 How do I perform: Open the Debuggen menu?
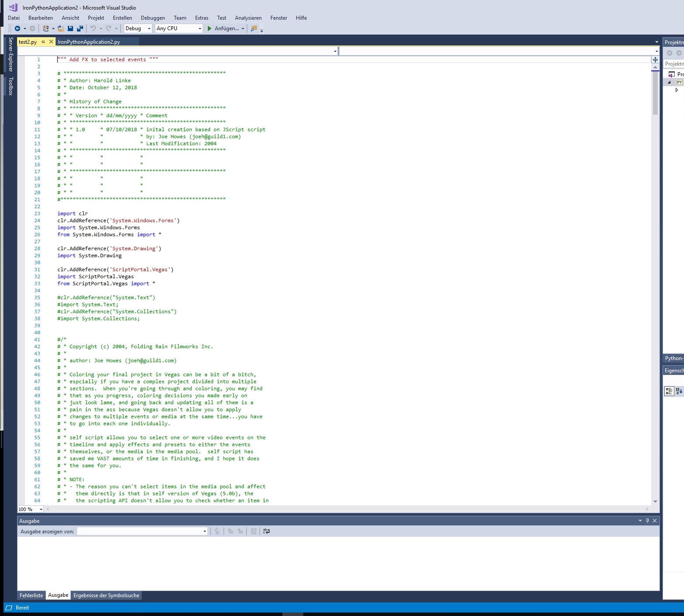coord(153,18)
